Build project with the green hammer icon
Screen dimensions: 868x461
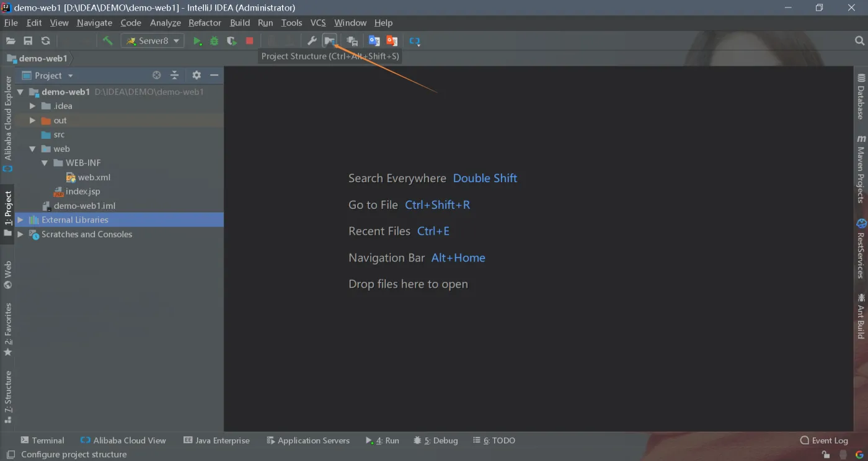[x=108, y=41]
